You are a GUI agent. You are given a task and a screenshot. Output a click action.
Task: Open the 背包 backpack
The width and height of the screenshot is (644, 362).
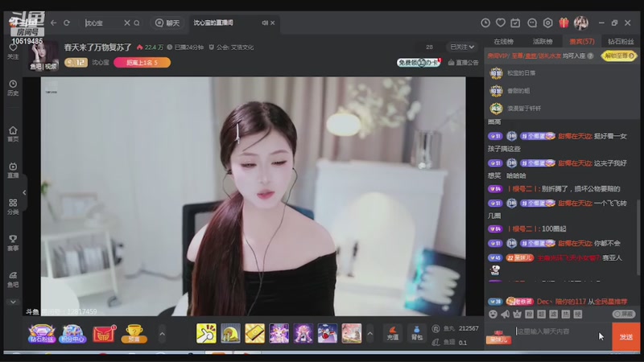[x=417, y=333]
